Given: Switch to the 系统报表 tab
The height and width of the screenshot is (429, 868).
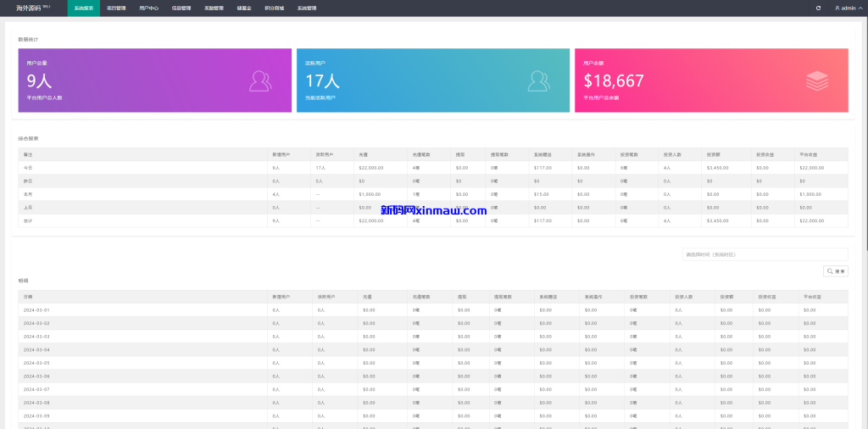Looking at the screenshot, I should [84, 8].
